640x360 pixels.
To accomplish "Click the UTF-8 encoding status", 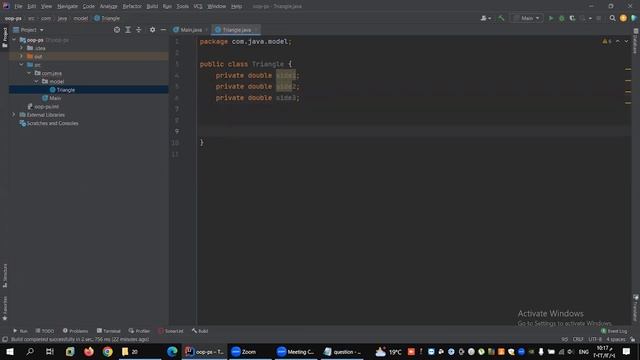I will coord(595,339).
